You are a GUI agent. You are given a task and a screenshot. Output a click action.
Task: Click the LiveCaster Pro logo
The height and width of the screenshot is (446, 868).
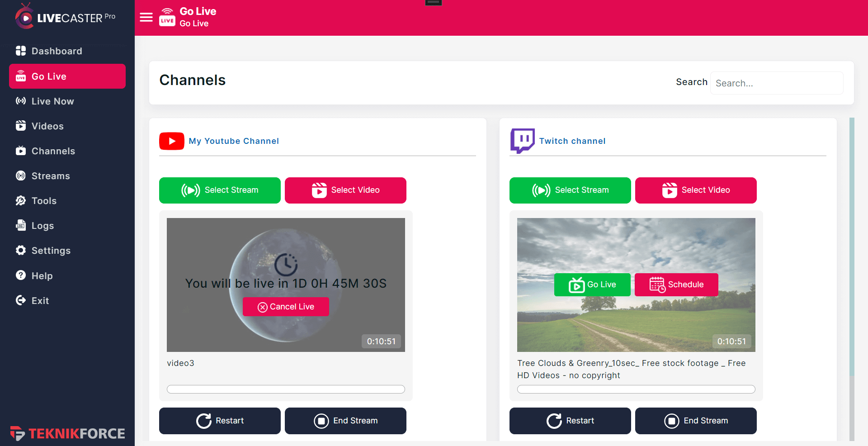(65, 17)
